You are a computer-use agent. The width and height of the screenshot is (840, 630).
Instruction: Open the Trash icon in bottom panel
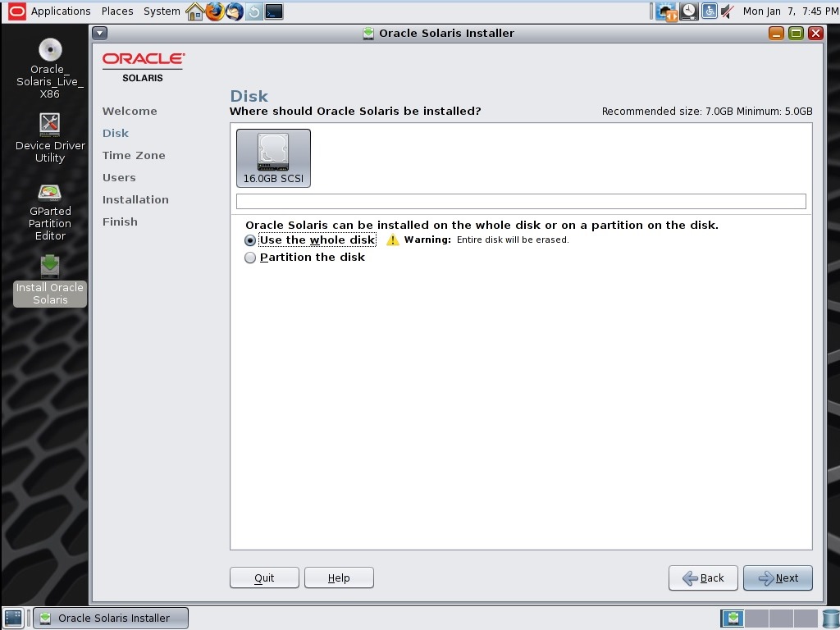coord(830,618)
